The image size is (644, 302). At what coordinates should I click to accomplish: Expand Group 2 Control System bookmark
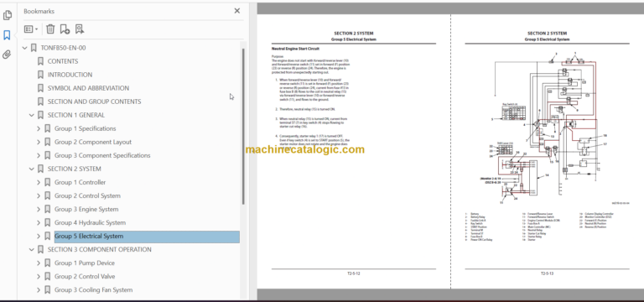[39, 196]
